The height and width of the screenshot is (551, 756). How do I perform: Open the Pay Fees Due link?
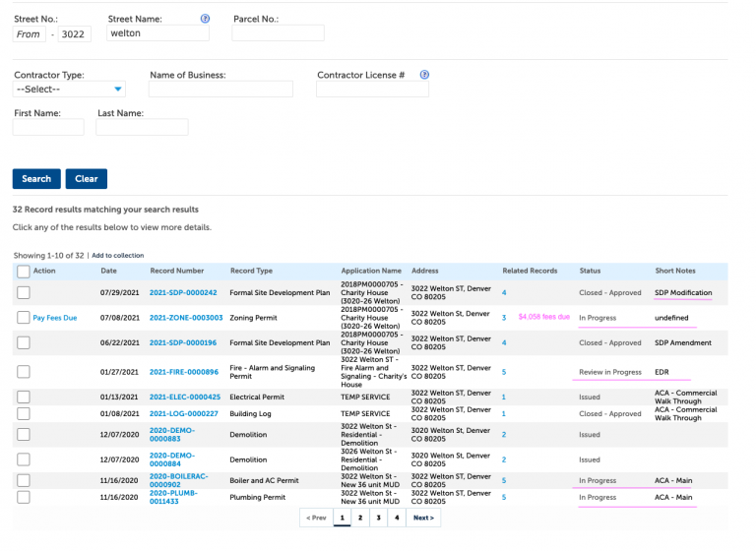click(x=55, y=318)
